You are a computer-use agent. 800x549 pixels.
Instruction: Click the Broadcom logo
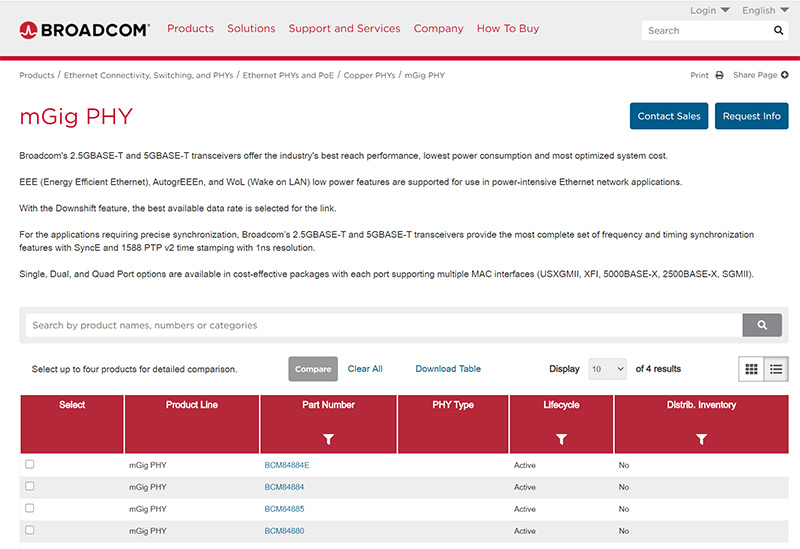point(85,30)
